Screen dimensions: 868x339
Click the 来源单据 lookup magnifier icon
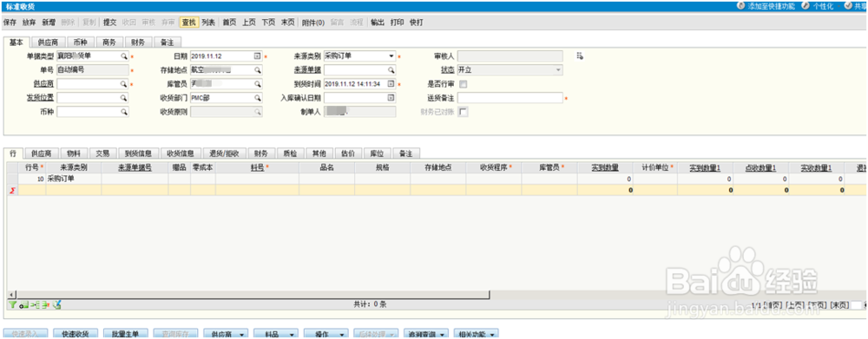coord(391,70)
